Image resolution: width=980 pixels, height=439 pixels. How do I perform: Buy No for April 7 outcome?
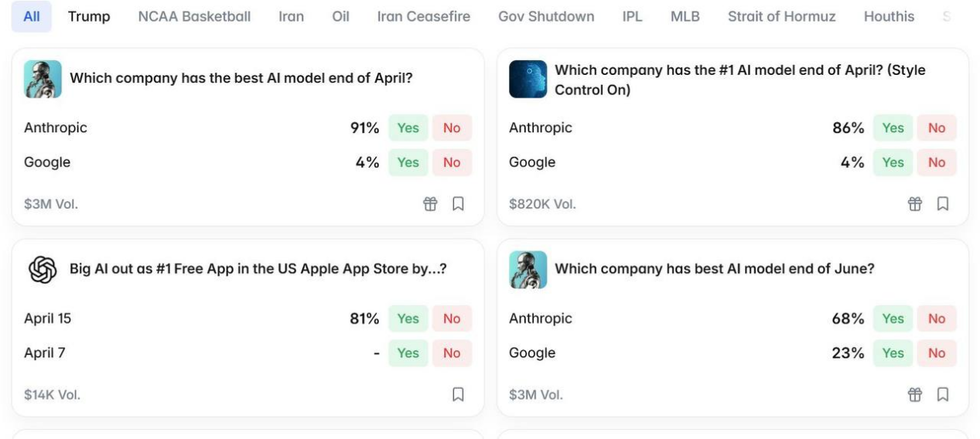452,353
